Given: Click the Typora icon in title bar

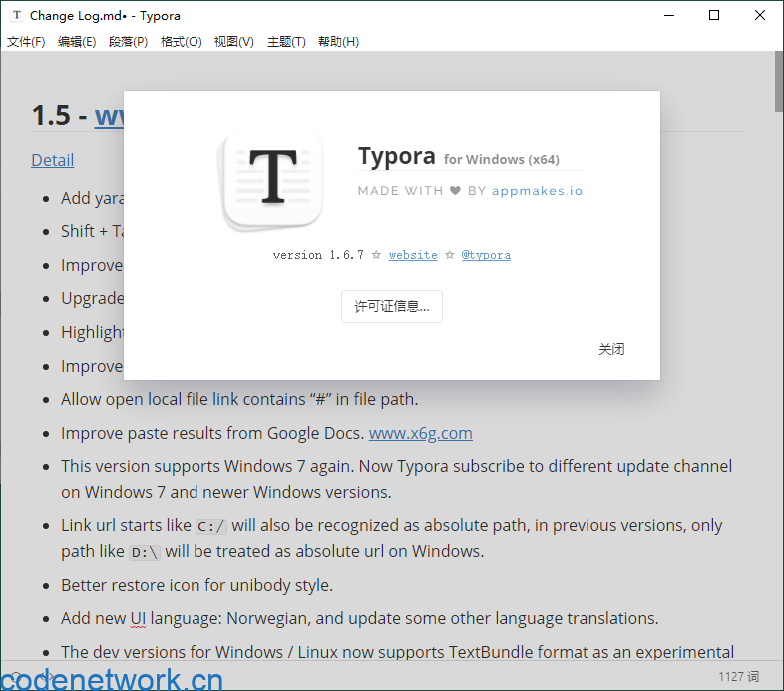Looking at the screenshot, I should [x=17, y=16].
